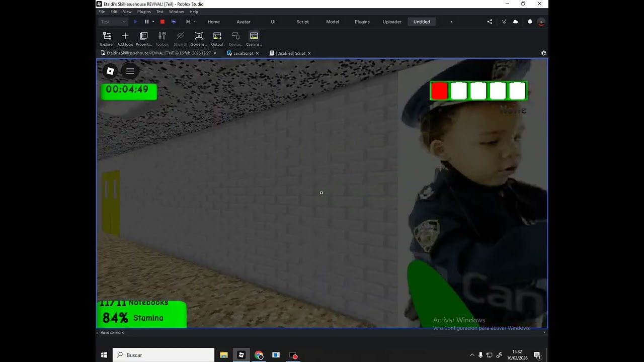The width and height of the screenshot is (644, 362).
Task: Open the Edit menu
Action: coord(114,12)
